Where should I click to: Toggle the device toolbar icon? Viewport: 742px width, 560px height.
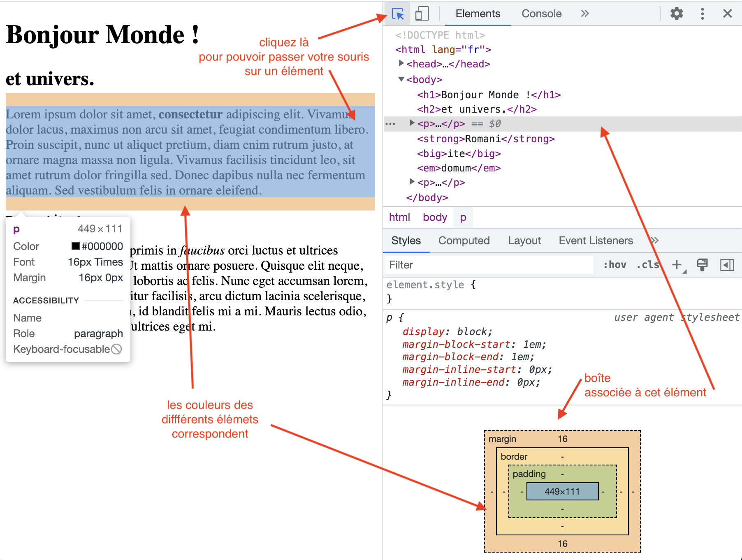(422, 14)
